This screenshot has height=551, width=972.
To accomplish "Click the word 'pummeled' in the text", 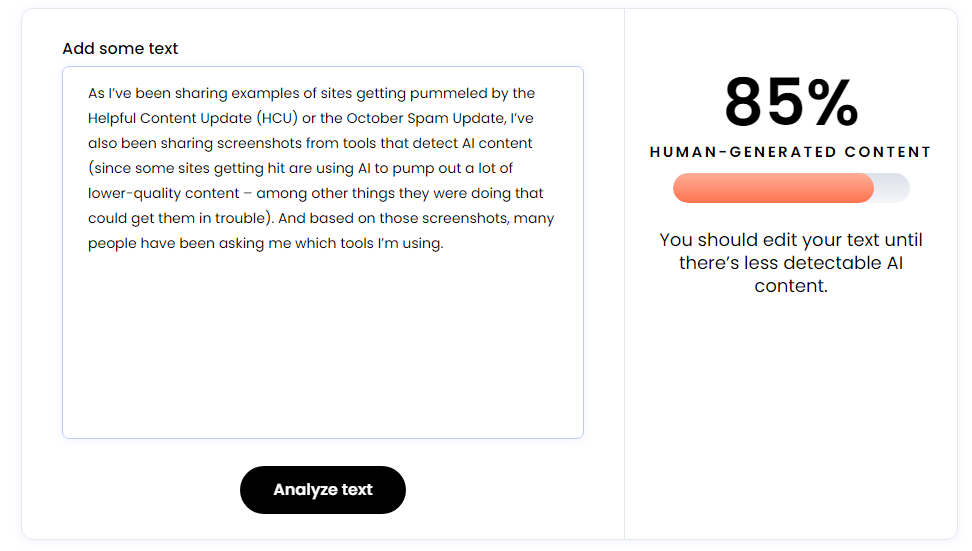I will [x=449, y=94].
